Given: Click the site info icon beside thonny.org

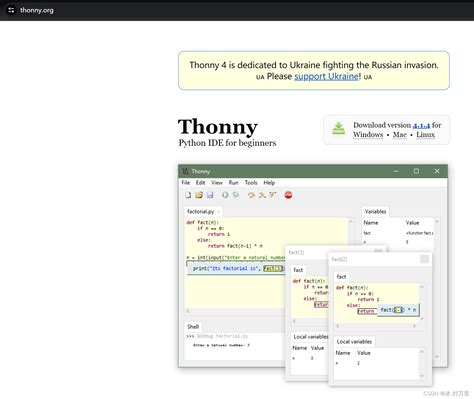Looking at the screenshot, I should pos(11,10).
